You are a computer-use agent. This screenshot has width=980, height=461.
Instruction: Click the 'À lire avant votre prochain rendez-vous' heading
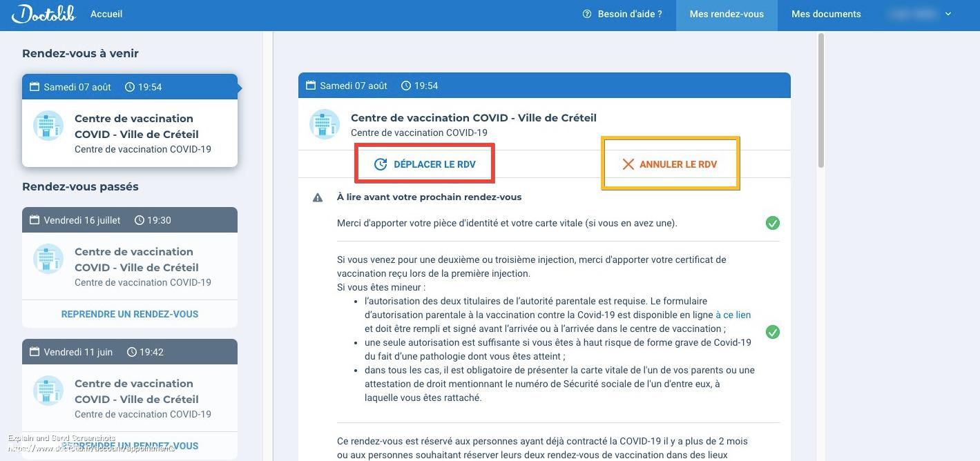point(429,197)
